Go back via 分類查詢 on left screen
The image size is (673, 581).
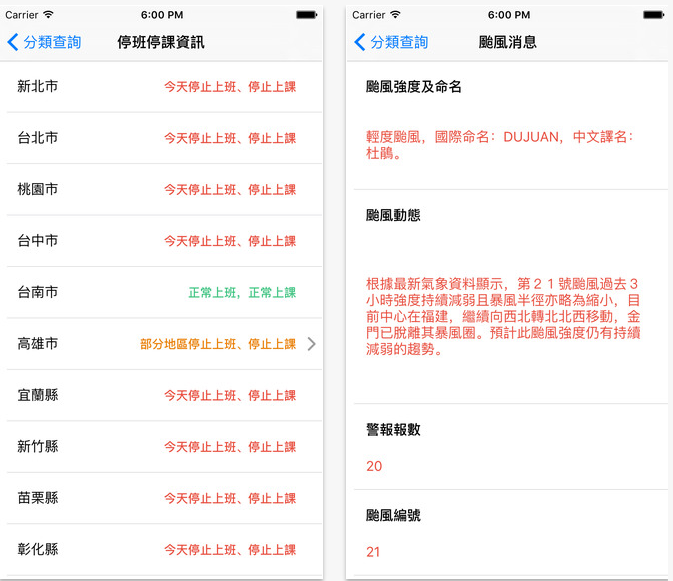[54, 42]
